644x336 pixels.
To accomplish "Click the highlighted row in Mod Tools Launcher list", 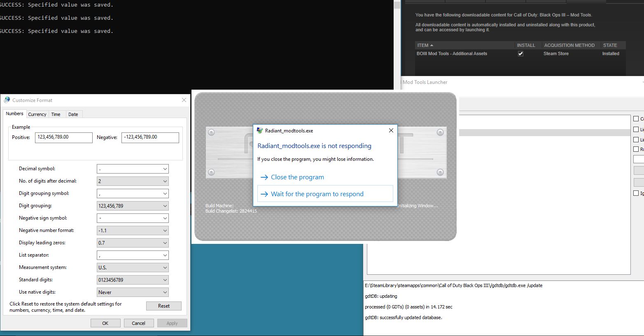I will point(545,133).
